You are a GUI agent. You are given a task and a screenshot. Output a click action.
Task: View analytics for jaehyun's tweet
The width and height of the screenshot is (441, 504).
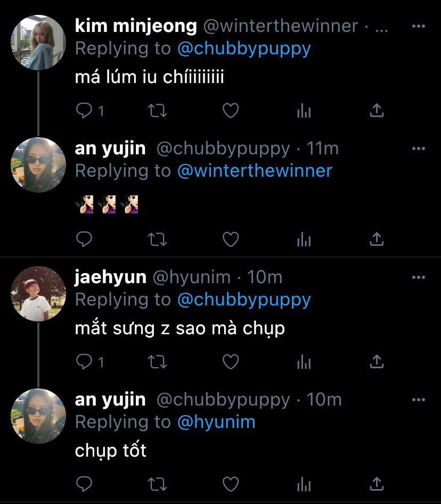pyautogui.click(x=304, y=362)
